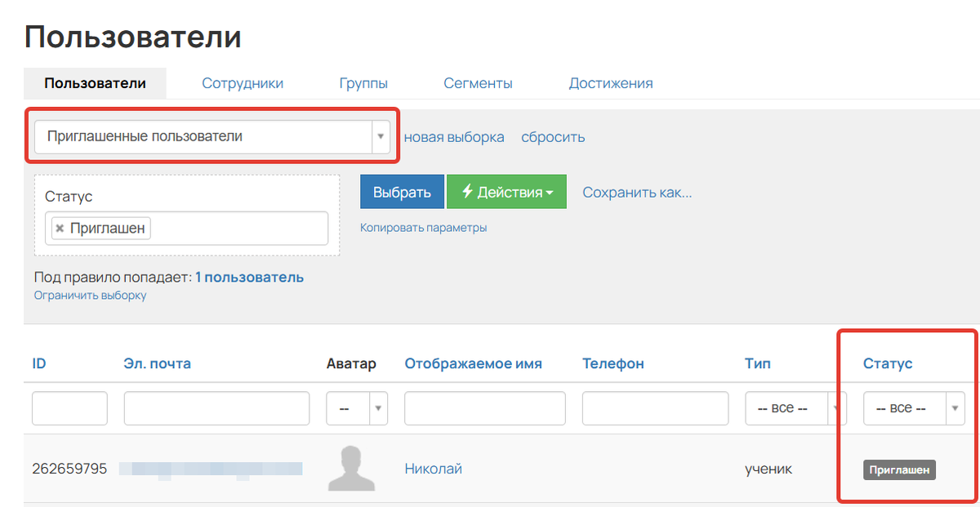The width and height of the screenshot is (980, 507).
Task: Reset the selection via сбросить link
Action: tap(553, 137)
